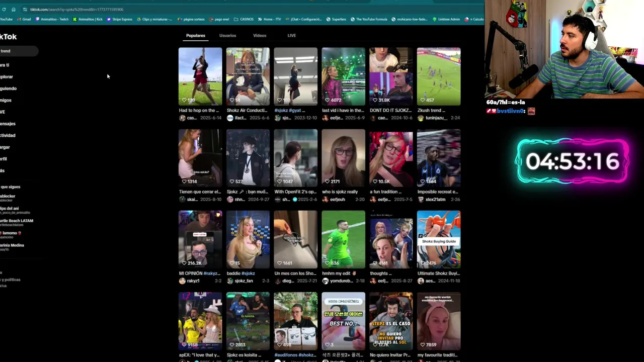
Task: Open video 'last vid i have in the...'
Action: pos(343,76)
